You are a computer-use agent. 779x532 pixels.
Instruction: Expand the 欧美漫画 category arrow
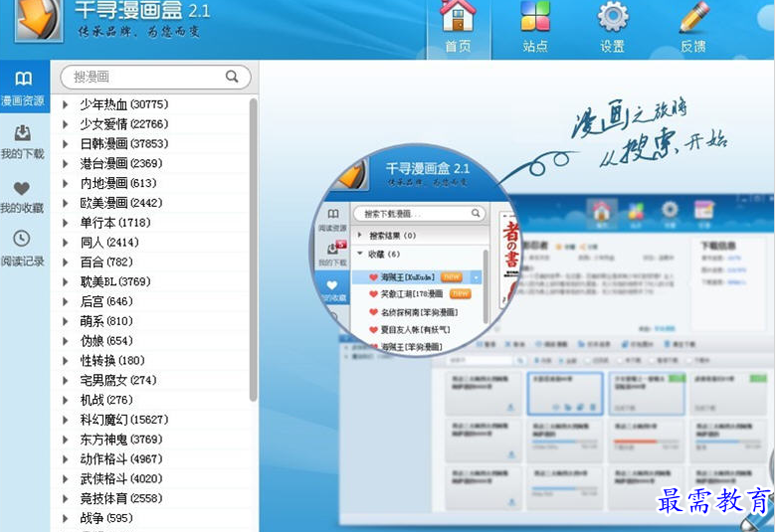[65, 203]
